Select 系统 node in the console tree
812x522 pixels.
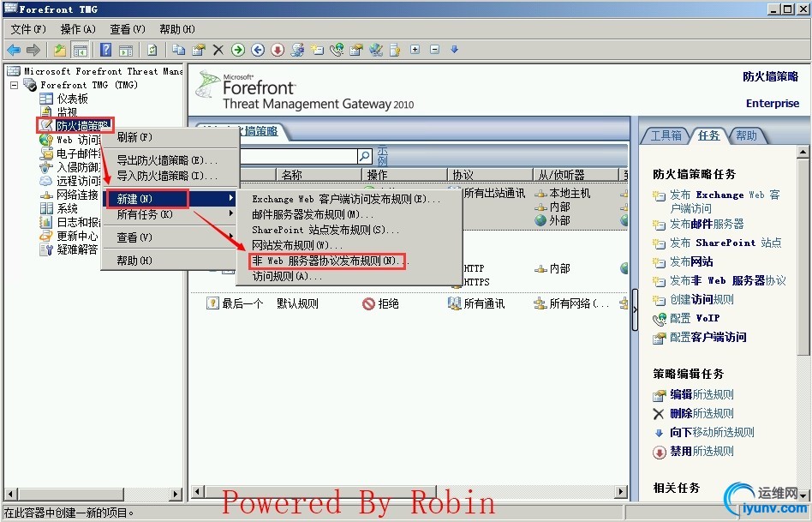(67, 208)
